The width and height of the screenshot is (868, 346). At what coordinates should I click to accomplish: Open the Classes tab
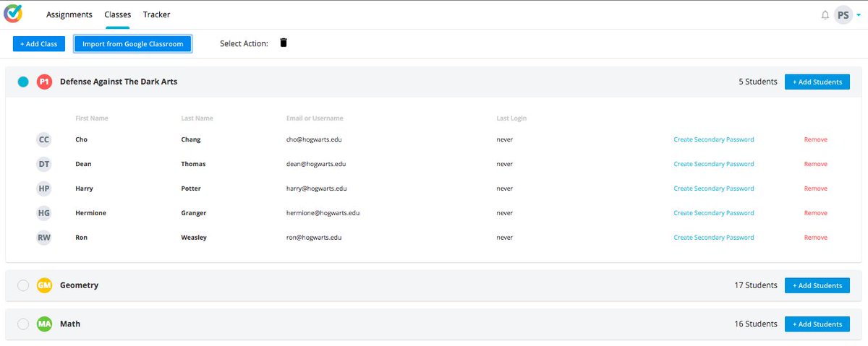pyautogui.click(x=117, y=14)
